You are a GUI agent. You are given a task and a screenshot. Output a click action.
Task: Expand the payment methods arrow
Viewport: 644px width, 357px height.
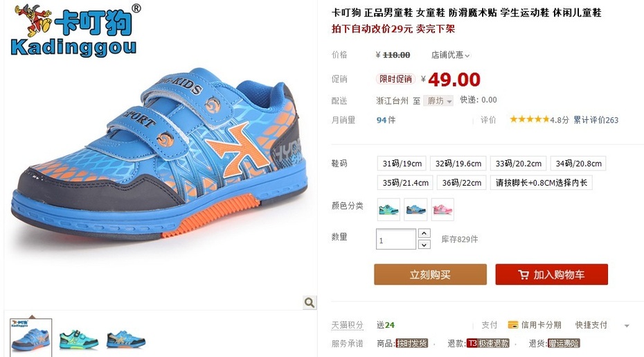(627, 326)
